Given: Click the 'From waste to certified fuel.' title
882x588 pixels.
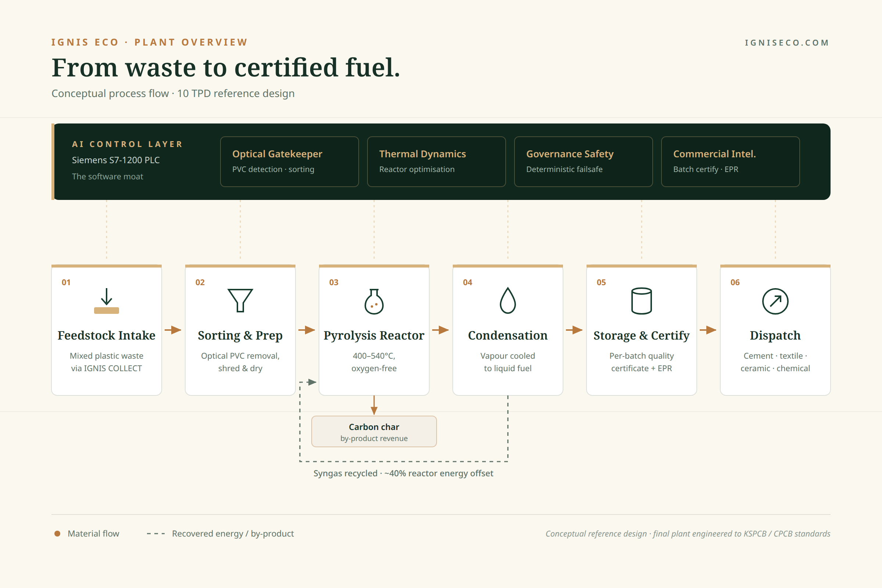Looking at the screenshot, I should [226, 68].
